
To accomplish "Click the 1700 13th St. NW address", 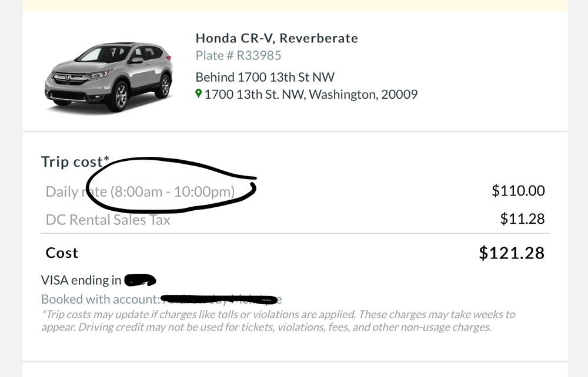I will coord(310,94).
